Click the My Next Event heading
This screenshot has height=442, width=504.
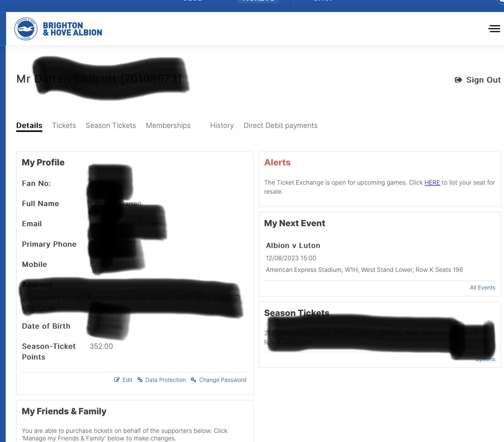click(x=295, y=223)
